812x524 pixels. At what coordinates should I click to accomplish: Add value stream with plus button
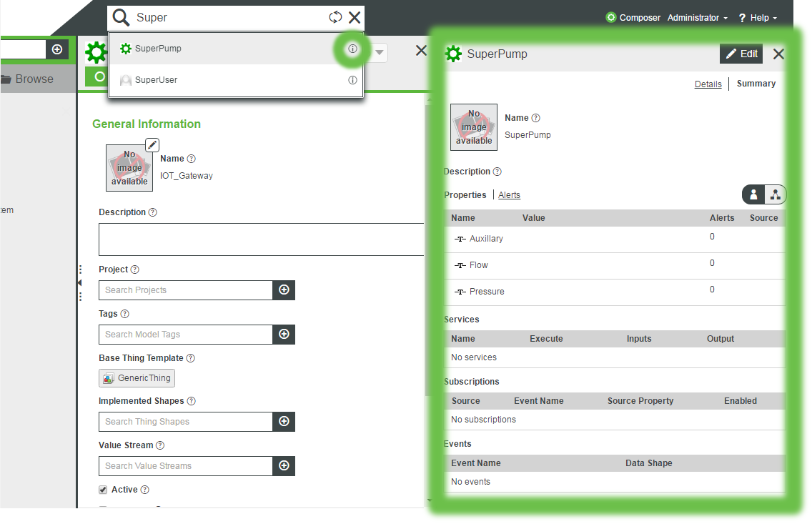tap(284, 466)
